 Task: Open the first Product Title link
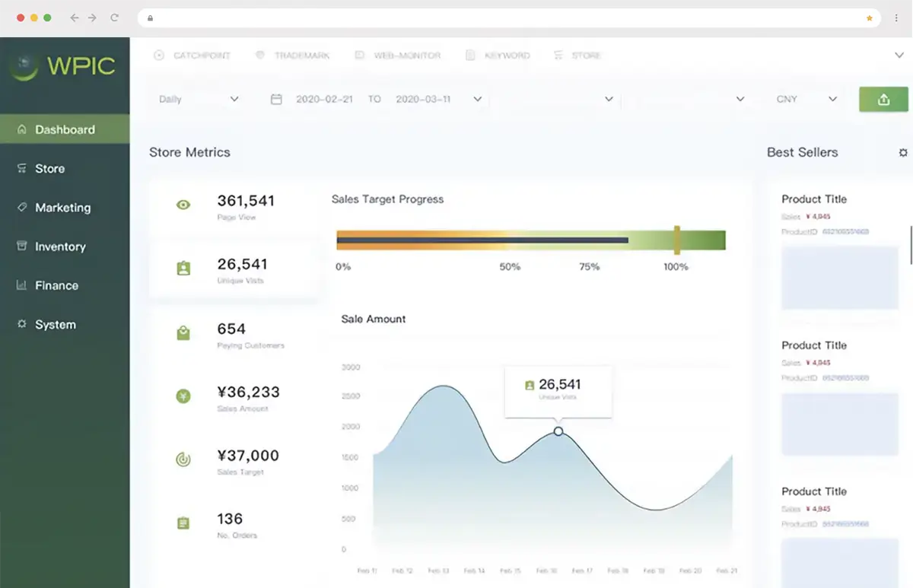(x=814, y=199)
